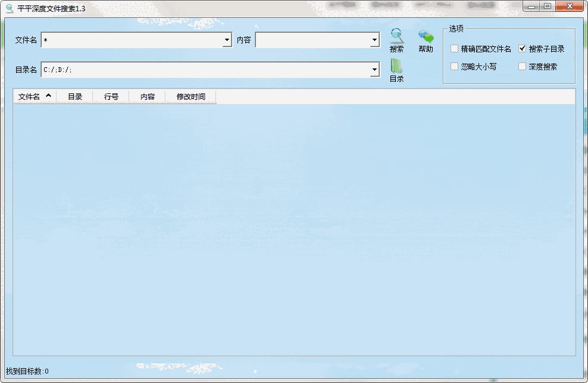The width and height of the screenshot is (588, 383).
Task: Sort results by 目录 column header
Action: pyautogui.click(x=74, y=97)
